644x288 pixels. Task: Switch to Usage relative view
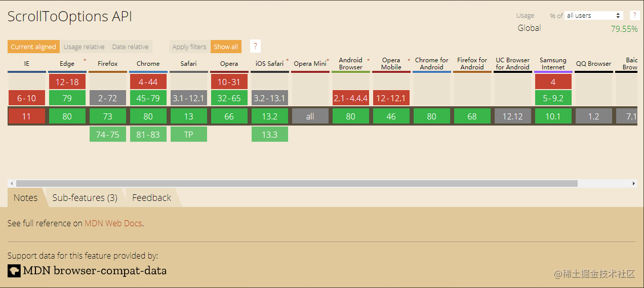[x=84, y=47]
